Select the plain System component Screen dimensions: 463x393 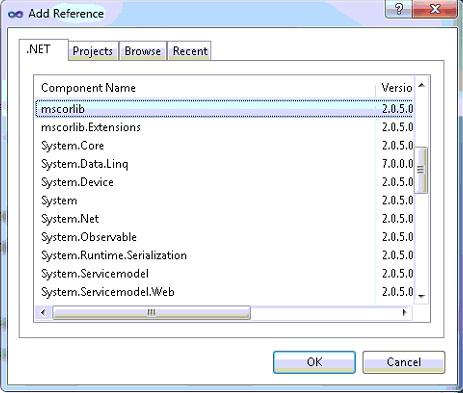coord(224,200)
